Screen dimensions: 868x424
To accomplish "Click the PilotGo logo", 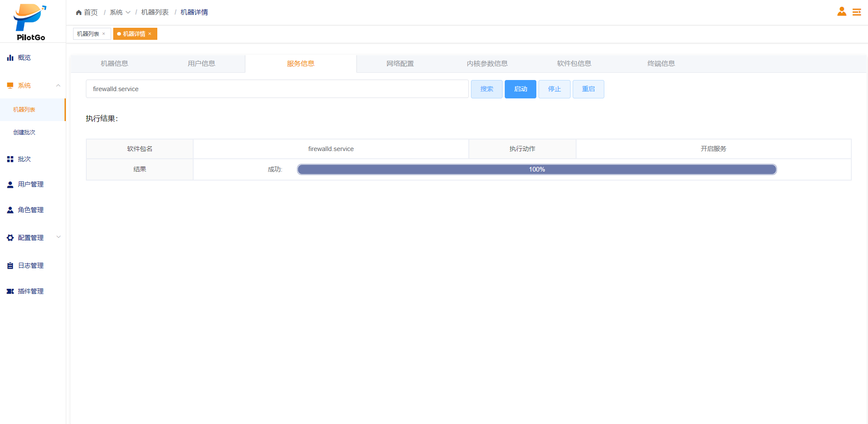I will tap(30, 22).
